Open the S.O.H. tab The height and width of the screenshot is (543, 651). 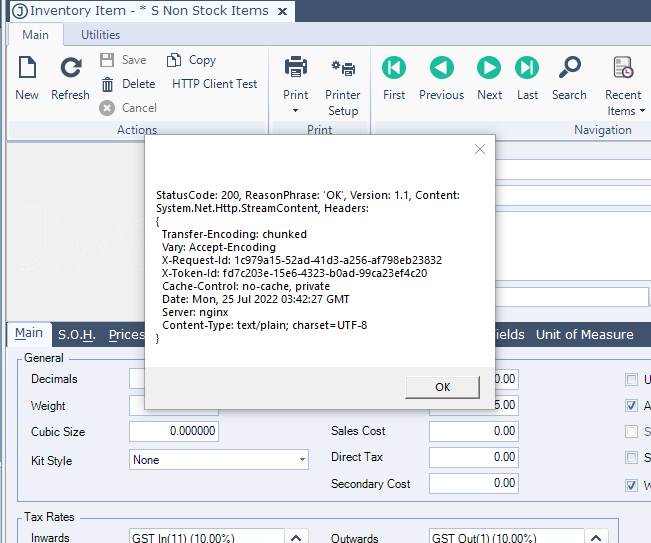tap(77, 334)
